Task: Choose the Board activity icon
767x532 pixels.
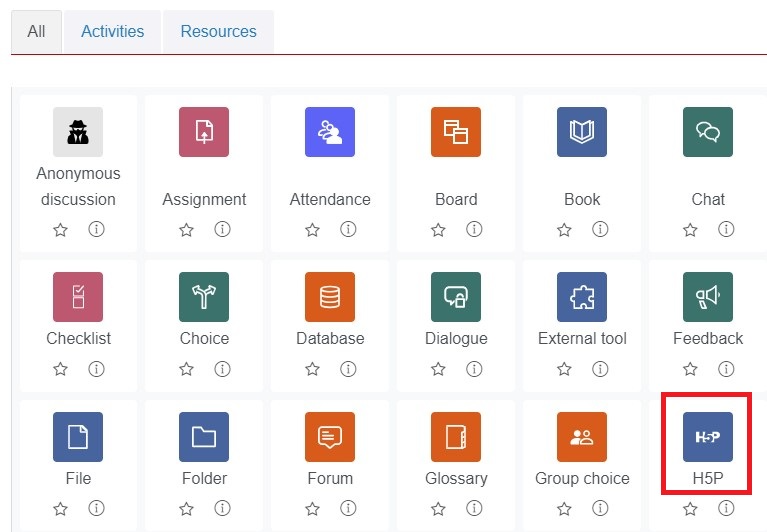Action: pyautogui.click(x=456, y=132)
